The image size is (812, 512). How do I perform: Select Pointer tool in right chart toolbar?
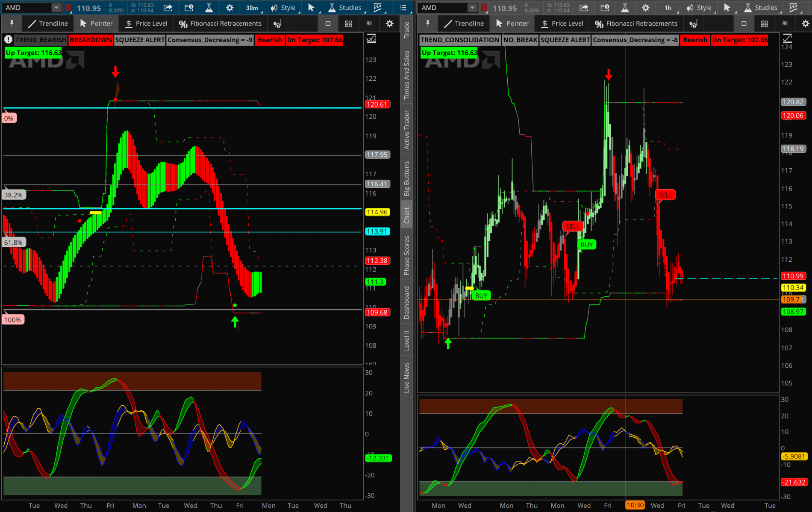[x=512, y=23]
